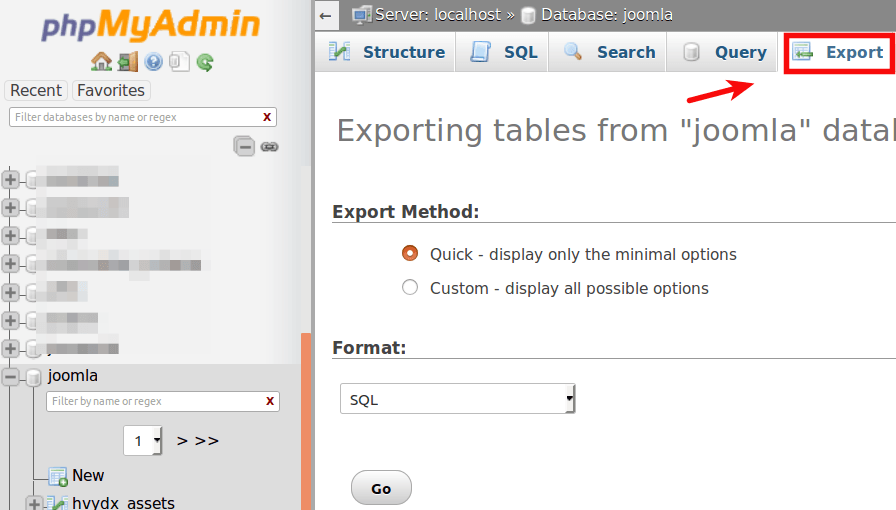The image size is (896, 510).
Task: Expand the third blurred database node
Action: pyautogui.click(x=10, y=235)
